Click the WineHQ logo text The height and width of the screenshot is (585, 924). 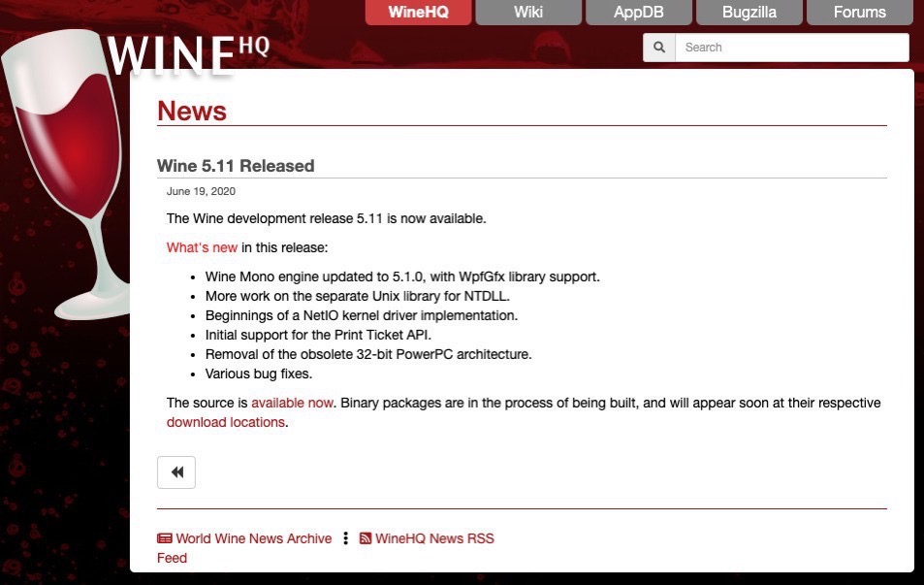click(x=187, y=55)
